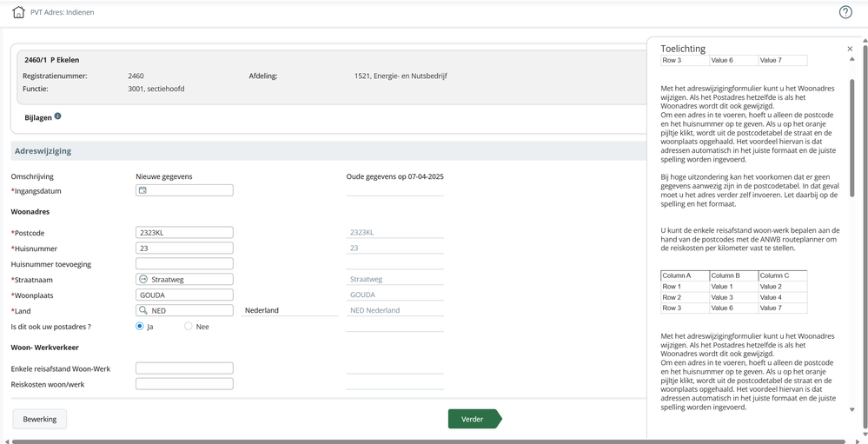Click the 'Nederland' country description
868x444 pixels.
[262, 310]
